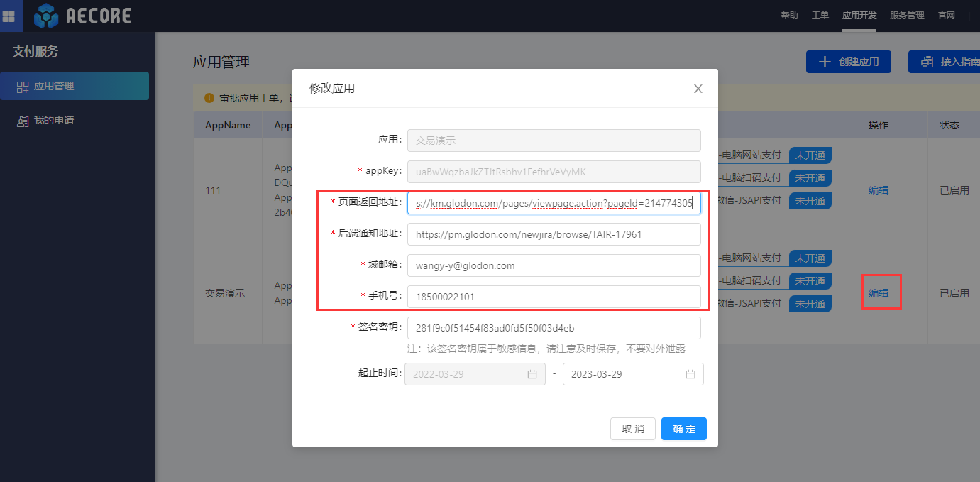
Task: Click the AECORE logo
Action: [82, 16]
